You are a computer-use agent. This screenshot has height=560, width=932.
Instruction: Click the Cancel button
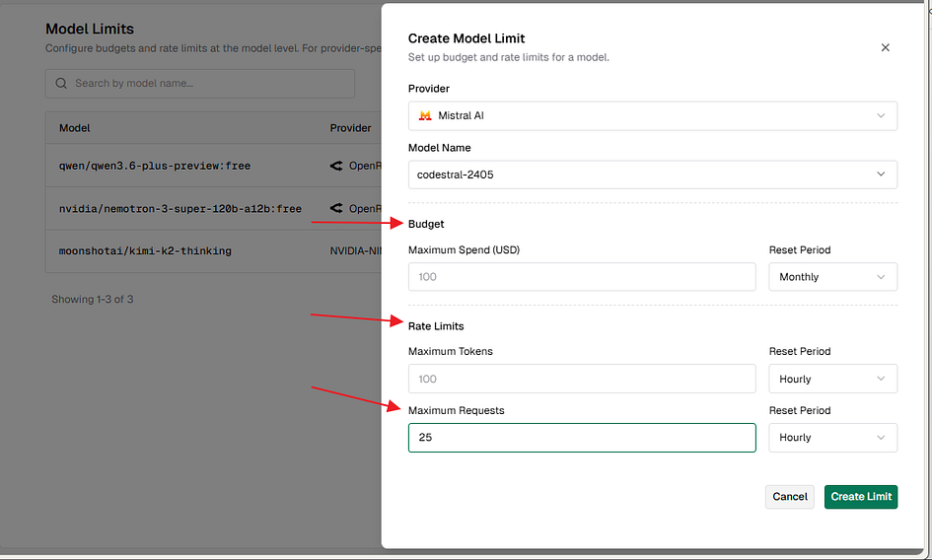[789, 497]
